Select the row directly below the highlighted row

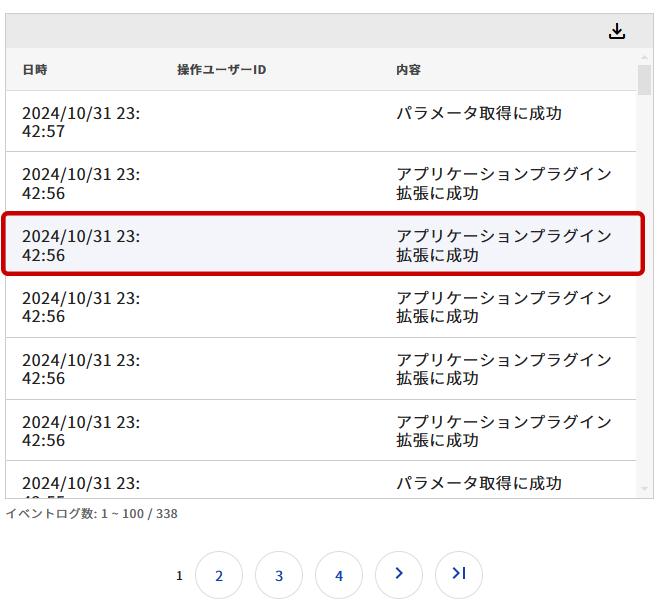tap(320, 307)
